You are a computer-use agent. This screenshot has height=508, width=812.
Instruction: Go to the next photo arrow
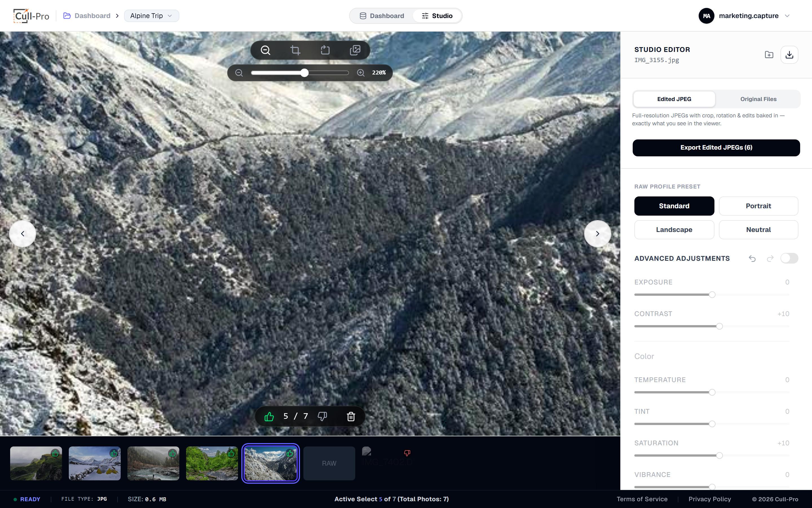[597, 234]
